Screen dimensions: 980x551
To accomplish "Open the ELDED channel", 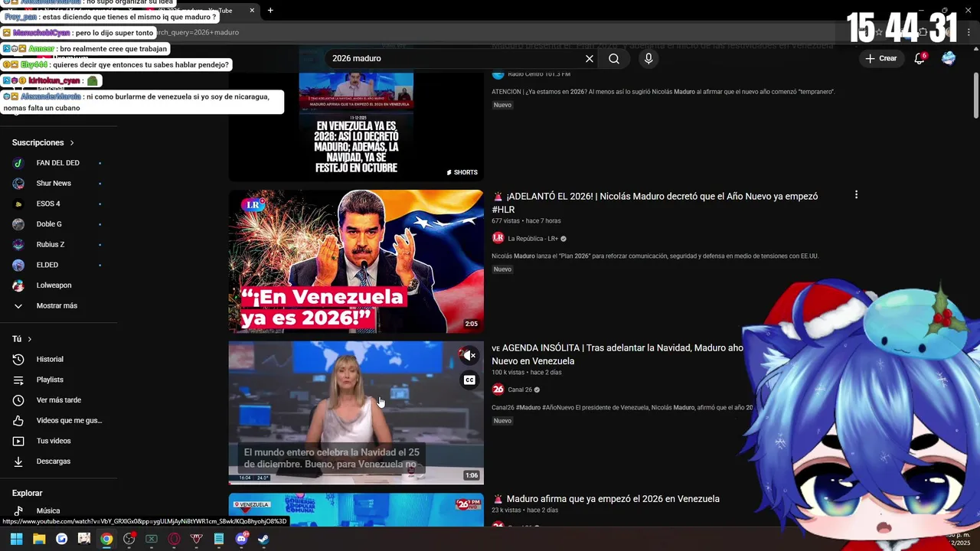I will coord(58,265).
